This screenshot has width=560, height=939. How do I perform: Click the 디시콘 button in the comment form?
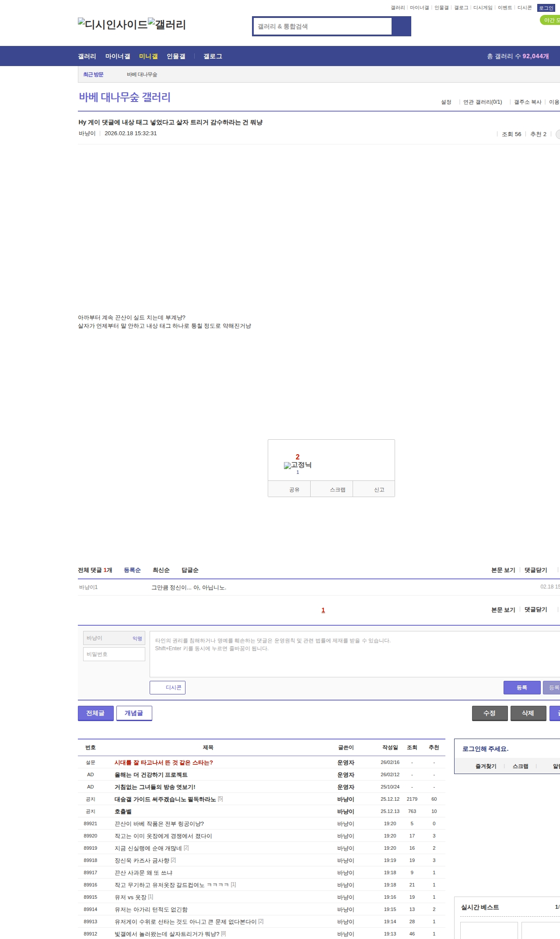[168, 687]
